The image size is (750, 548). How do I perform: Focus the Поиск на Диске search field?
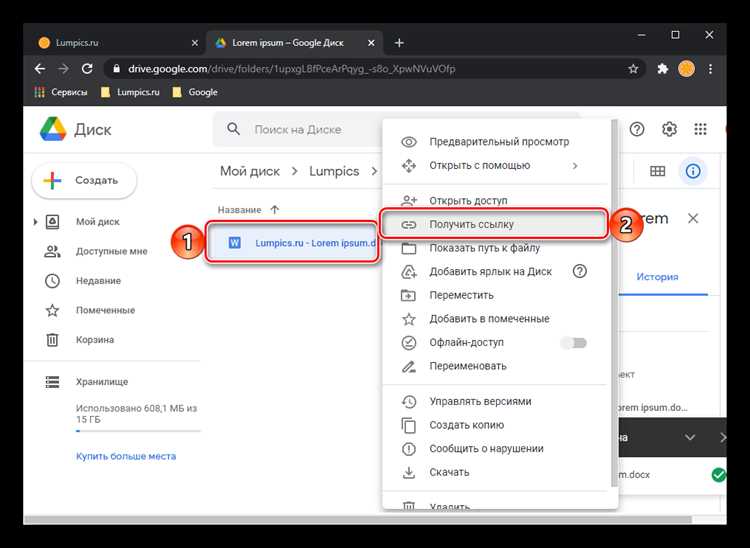(x=298, y=130)
